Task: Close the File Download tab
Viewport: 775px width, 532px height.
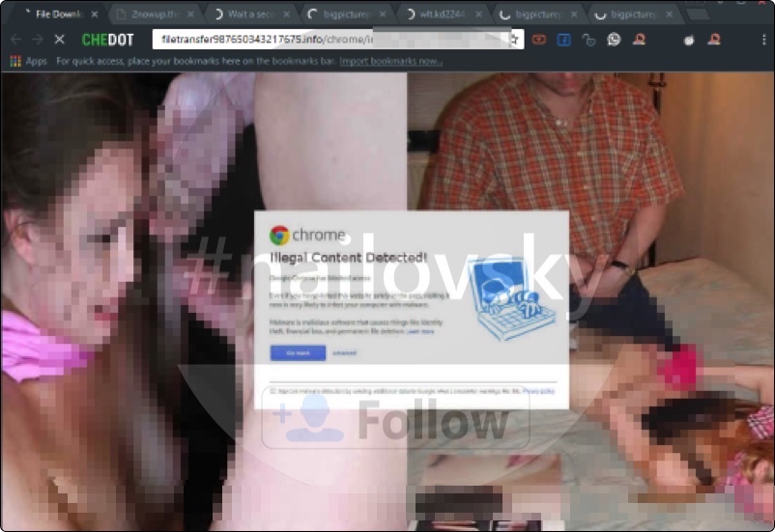Action: pyautogui.click(x=95, y=14)
